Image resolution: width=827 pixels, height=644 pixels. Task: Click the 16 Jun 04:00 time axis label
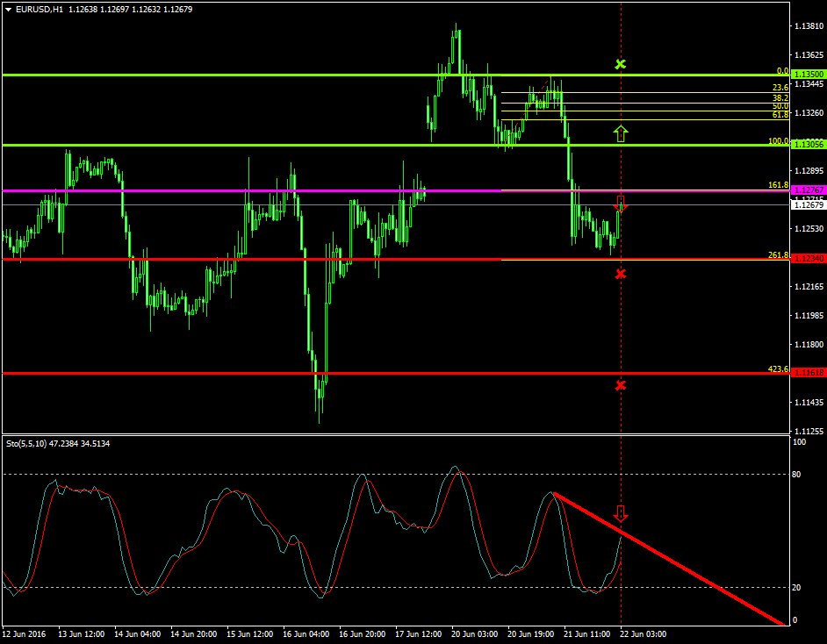pyautogui.click(x=307, y=633)
